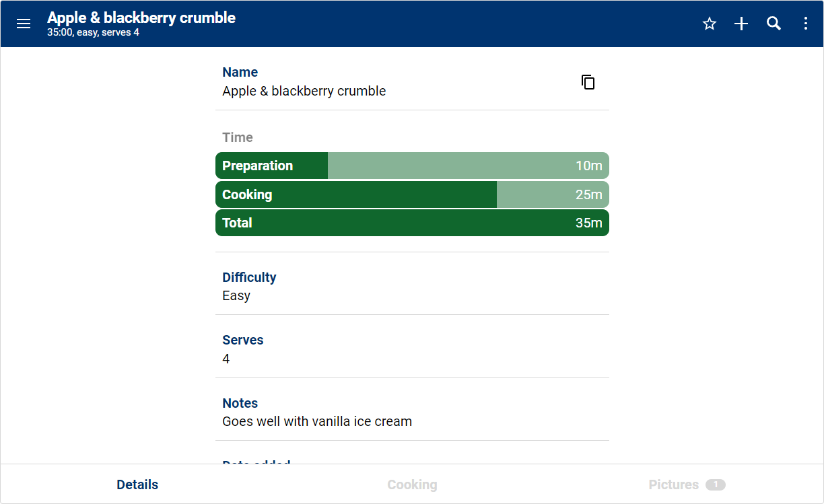
Task: Click the Difficulty field showing Easy
Action: click(x=236, y=295)
